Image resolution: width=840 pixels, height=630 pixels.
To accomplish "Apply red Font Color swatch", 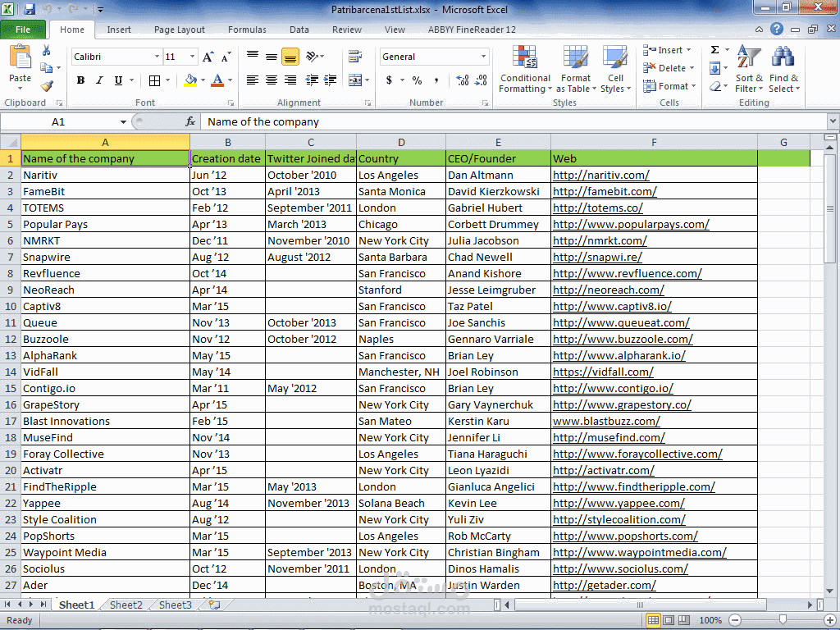I will (x=217, y=80).
